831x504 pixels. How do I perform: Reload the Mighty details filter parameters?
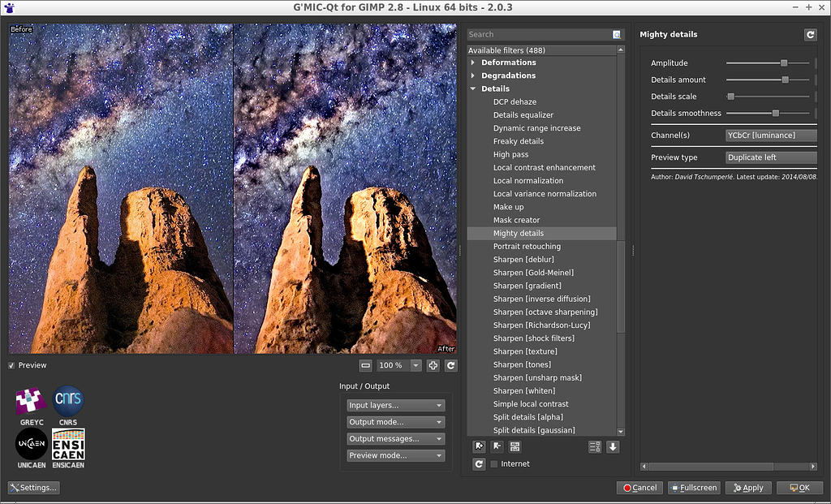click(810, 34)
